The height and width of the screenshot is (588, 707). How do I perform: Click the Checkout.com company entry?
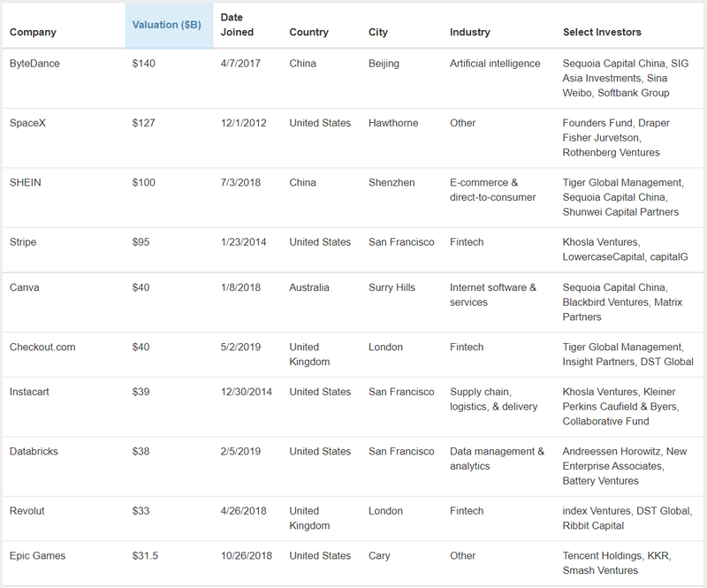42,347
